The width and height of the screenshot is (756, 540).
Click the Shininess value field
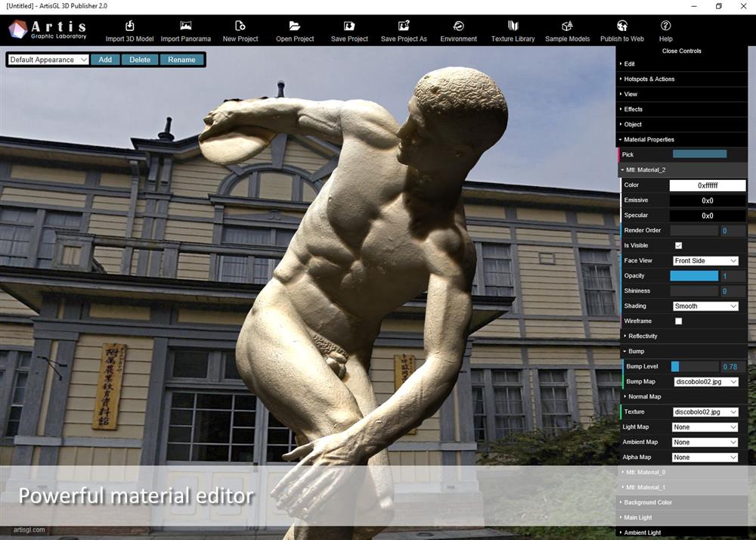click(x=733, y=291)
